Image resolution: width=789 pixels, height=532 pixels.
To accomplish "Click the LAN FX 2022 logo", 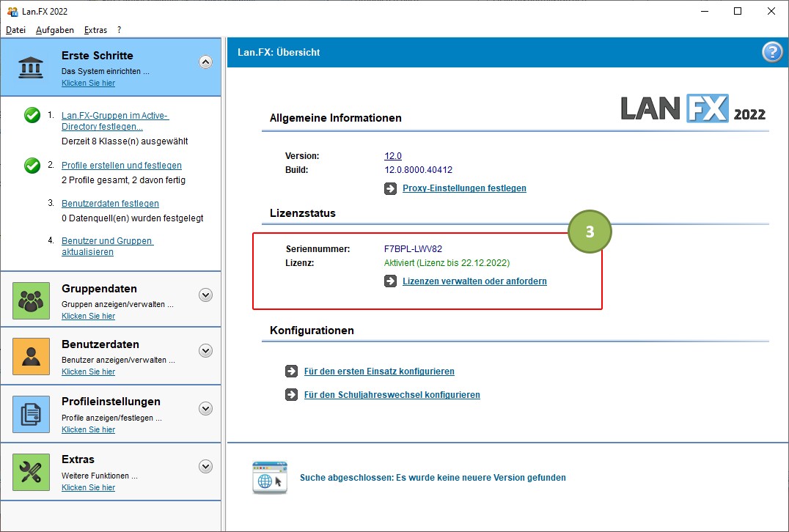I will 693,108.
